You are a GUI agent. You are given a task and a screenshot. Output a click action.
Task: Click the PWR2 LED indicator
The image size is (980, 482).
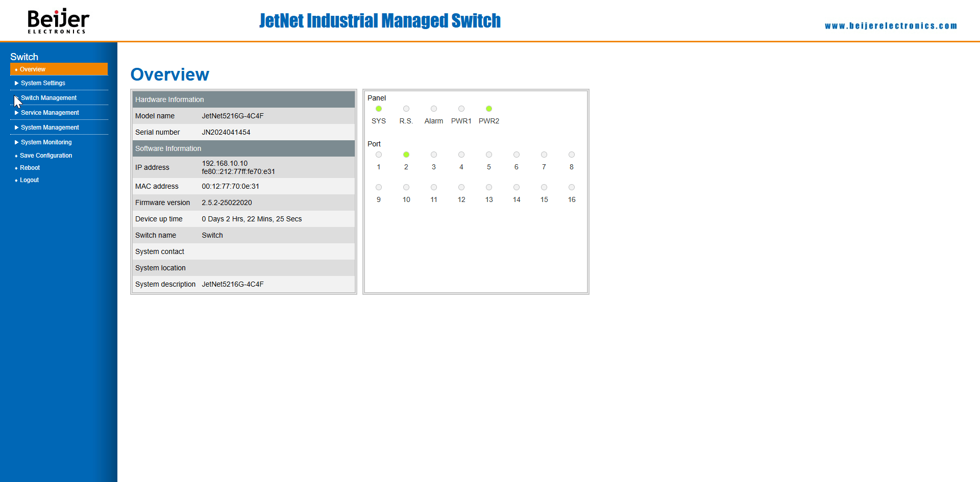489,109
